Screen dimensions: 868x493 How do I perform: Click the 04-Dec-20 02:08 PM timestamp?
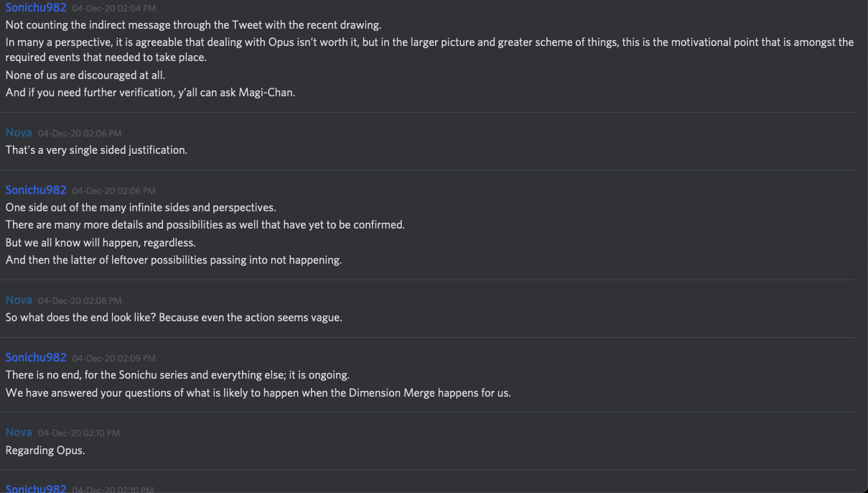click(x=80, y=300)
